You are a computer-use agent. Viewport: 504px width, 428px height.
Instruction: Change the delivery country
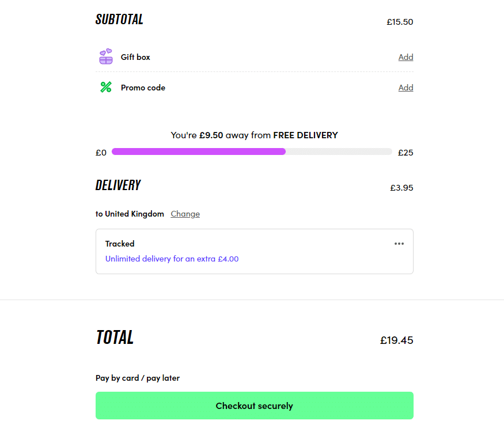(185, 214)
